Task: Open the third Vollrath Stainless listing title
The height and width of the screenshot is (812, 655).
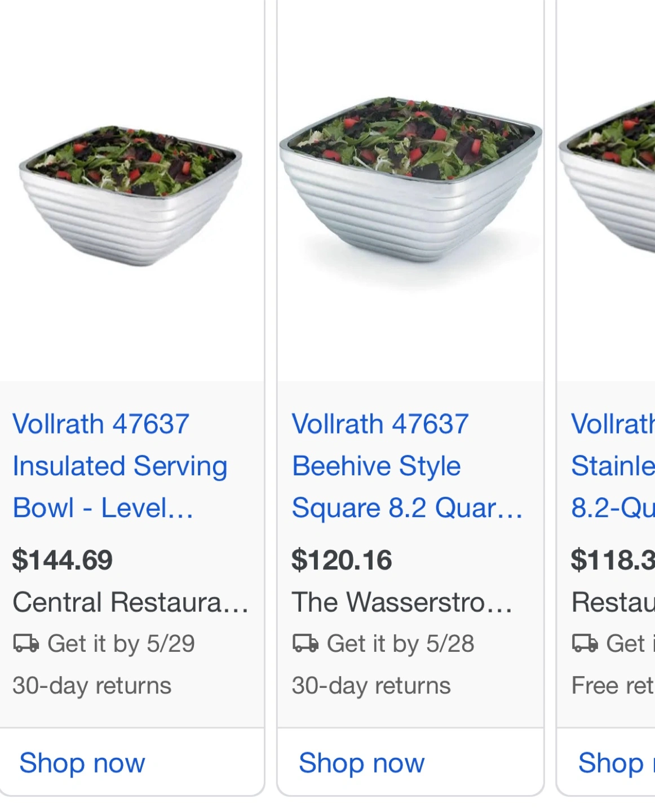Action: point(613,466)
